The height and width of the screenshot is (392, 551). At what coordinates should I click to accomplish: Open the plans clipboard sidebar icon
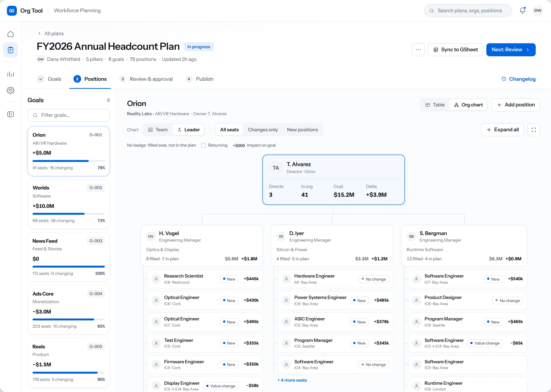click(10, 50)
